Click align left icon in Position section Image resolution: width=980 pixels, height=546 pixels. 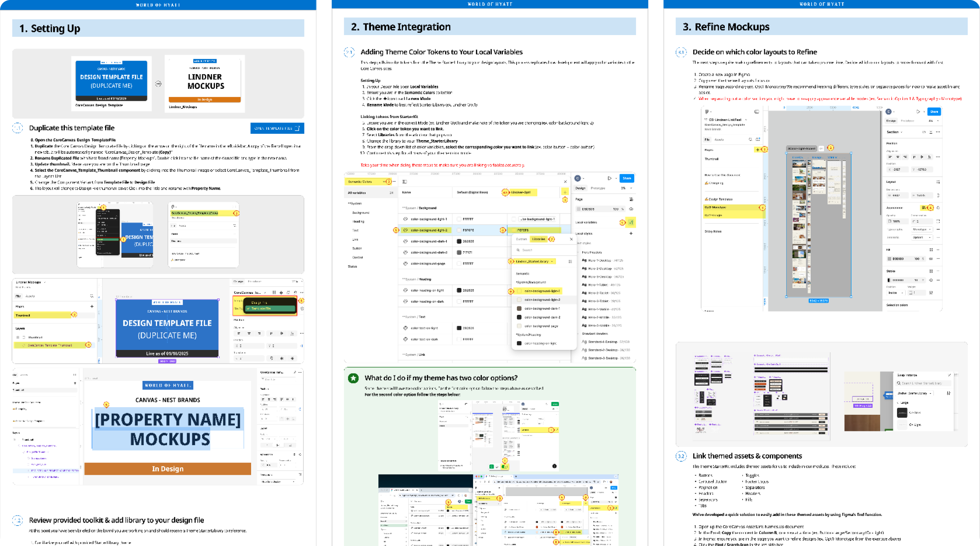[x=891, y=157]
